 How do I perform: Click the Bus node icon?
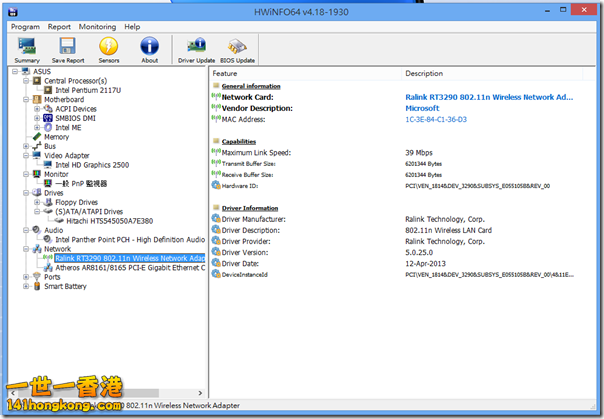tap(37, 146)
